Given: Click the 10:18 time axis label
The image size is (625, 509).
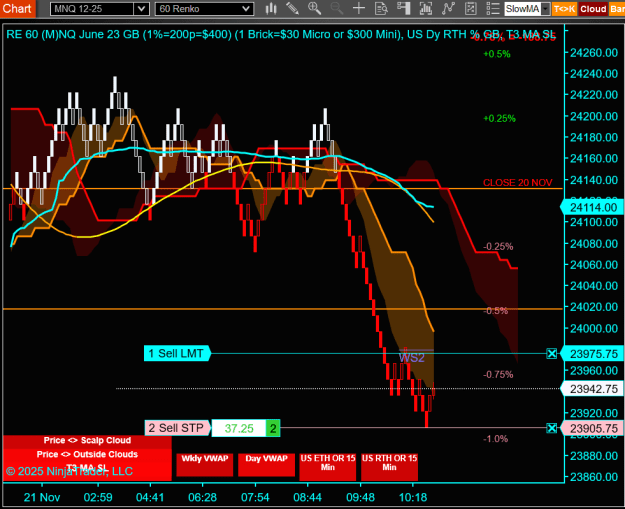Looking at the screenshot, I should pyautogui.click(x=413, y=497).
